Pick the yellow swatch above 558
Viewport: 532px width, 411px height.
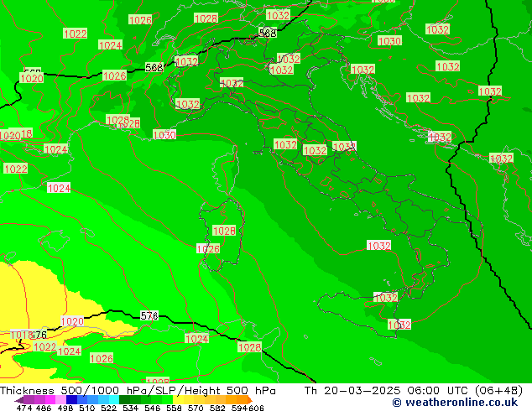click(178, 400)
